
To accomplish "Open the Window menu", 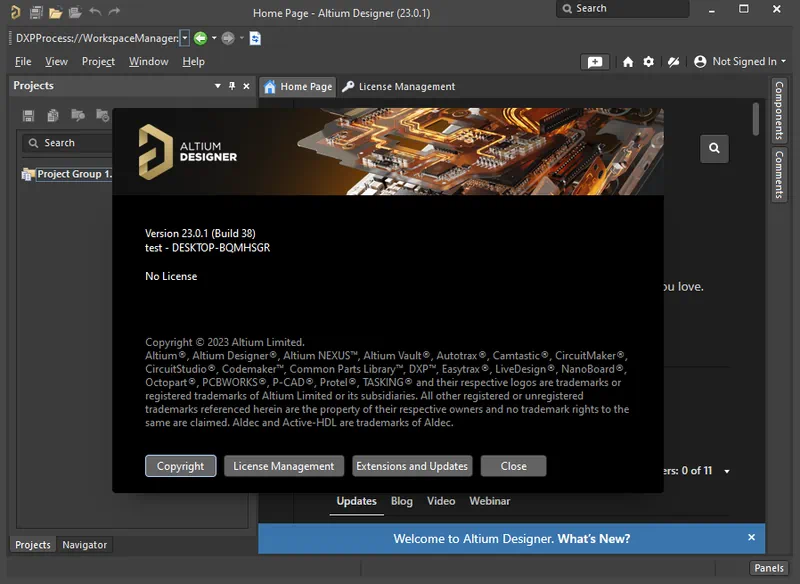I will 148,62.
